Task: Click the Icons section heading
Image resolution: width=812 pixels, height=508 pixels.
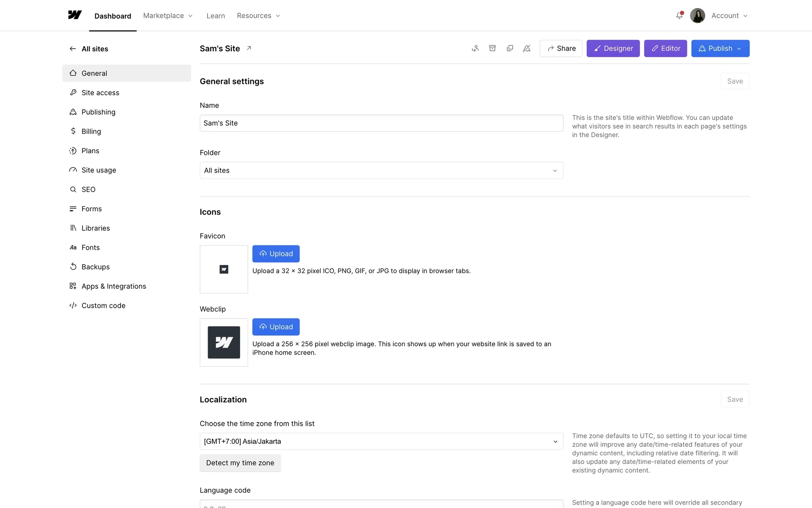Action: click(210, 212)
